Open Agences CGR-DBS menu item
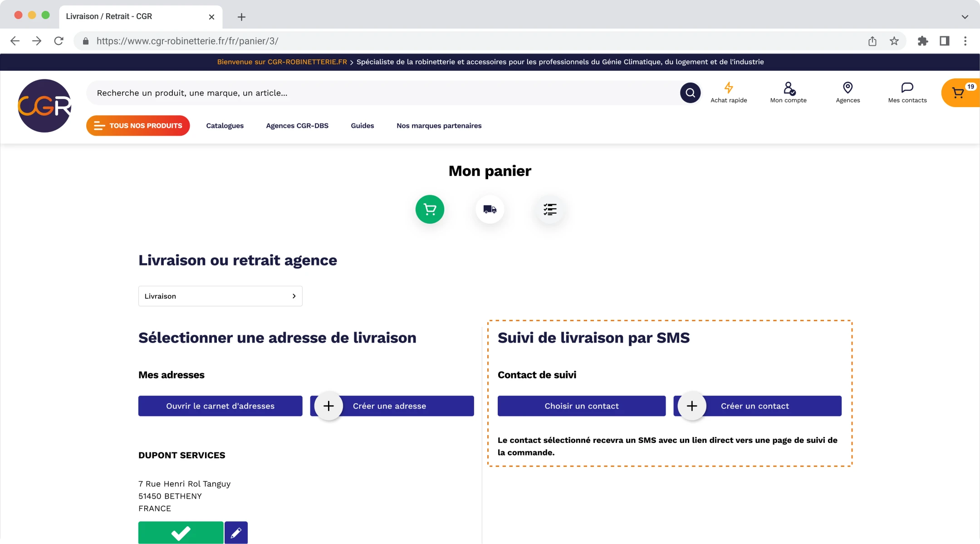Screen dimensions: 980x544 coord(297,126)
